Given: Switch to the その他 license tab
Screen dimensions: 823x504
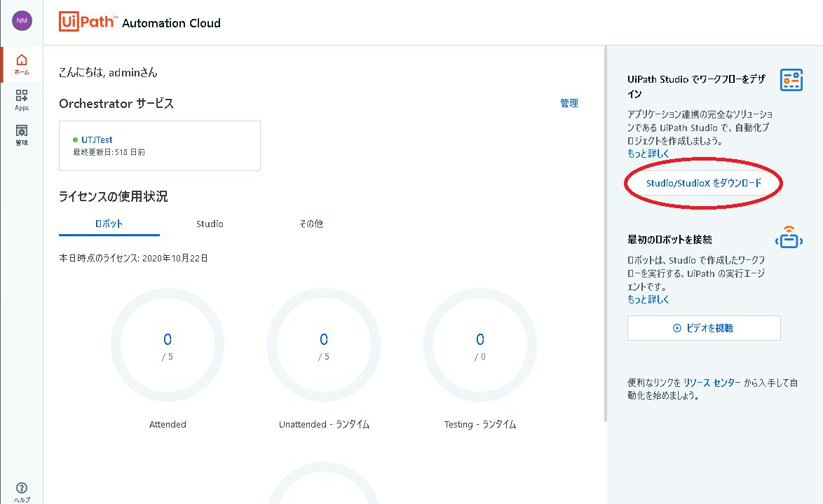Looking at the screenshot, I should pyautogui.click(x=311, y=224).
